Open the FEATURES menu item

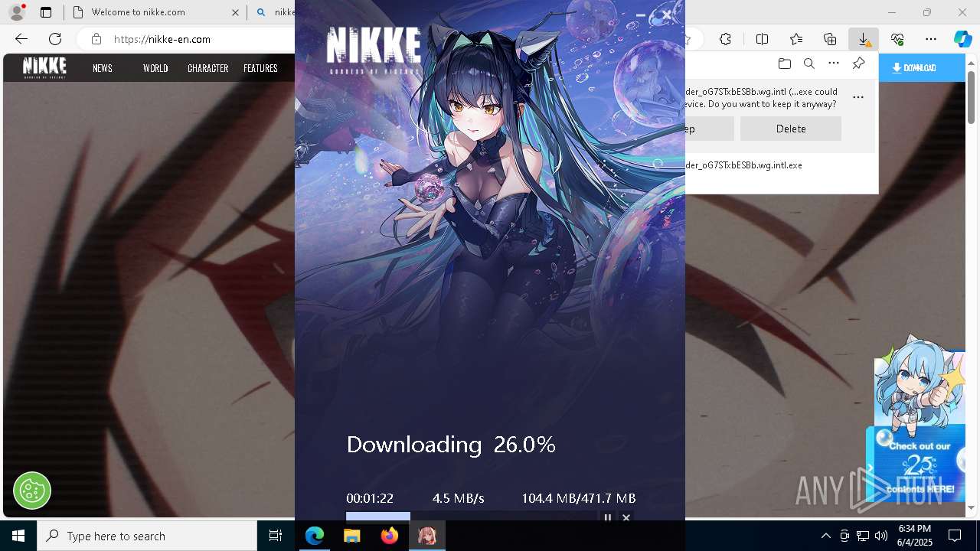point(260,68)
